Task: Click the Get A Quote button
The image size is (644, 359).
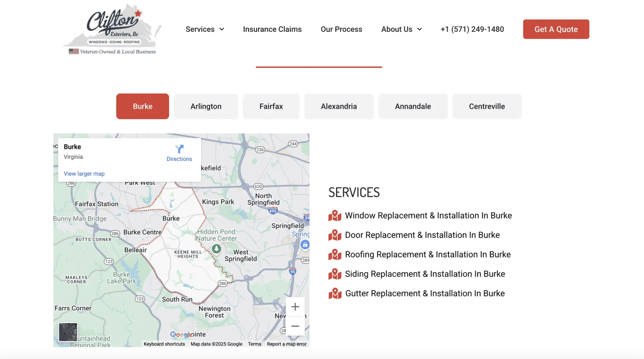Action: click(x=556, y=29)
